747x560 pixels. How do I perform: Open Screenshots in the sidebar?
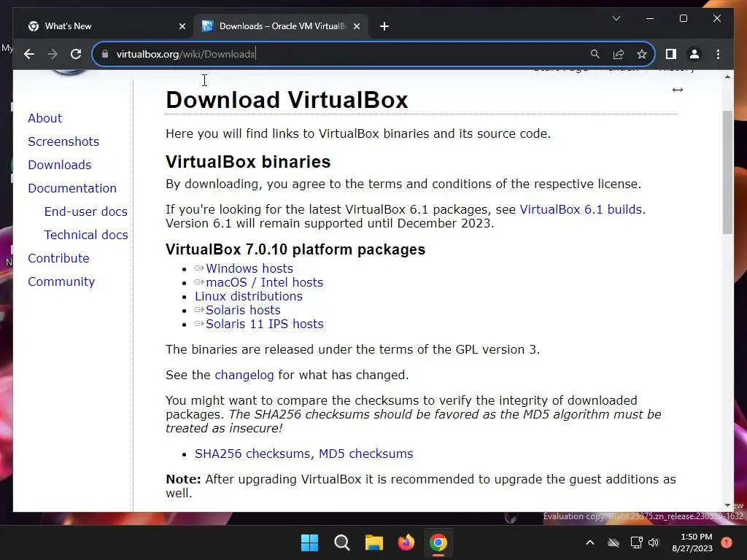coord(63,141)
